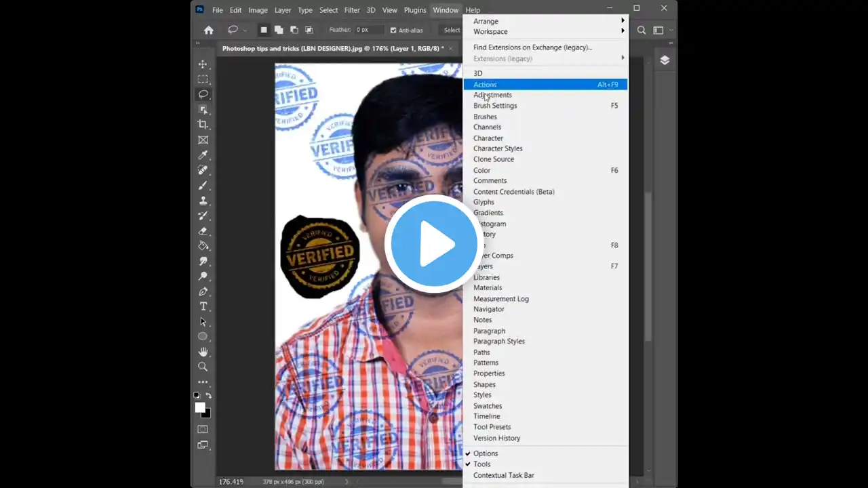The image size is (868, 488).
Task: Click Find Extensions on Exchange (legacy)
Action: [546, 47]
